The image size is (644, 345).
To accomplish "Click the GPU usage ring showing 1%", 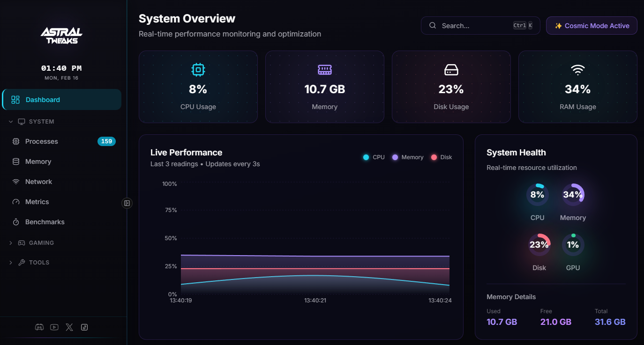I will (573, 244).
